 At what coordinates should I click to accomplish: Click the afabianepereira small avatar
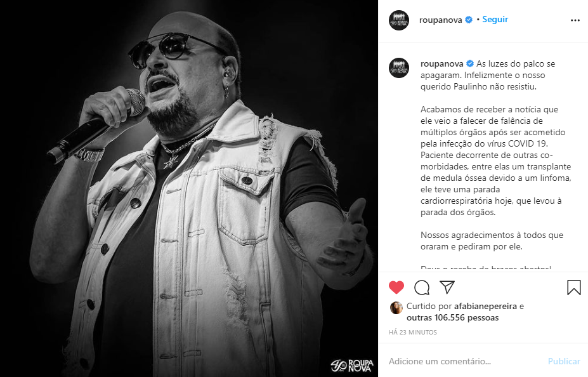[396, 308]
